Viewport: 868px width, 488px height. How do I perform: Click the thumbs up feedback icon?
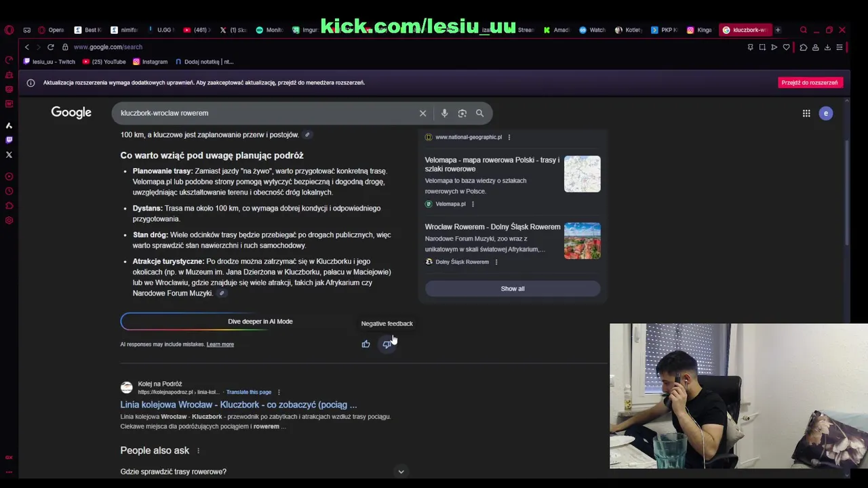(366, 344)
